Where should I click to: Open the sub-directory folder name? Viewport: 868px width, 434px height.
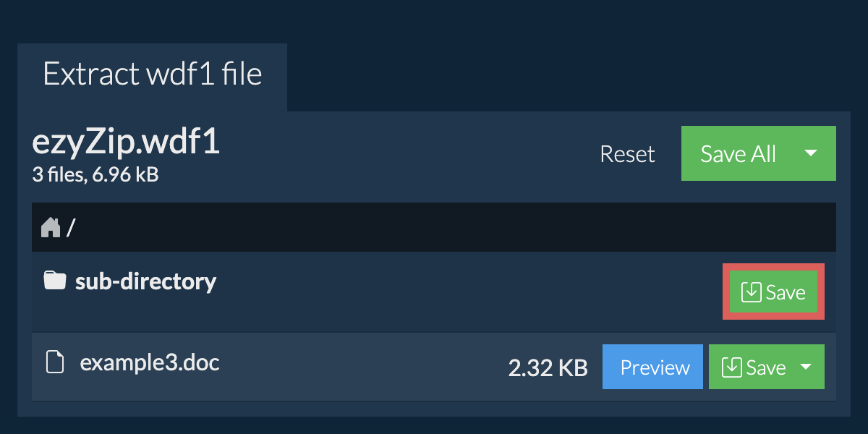pyautogui.click(x=145, y=281)
